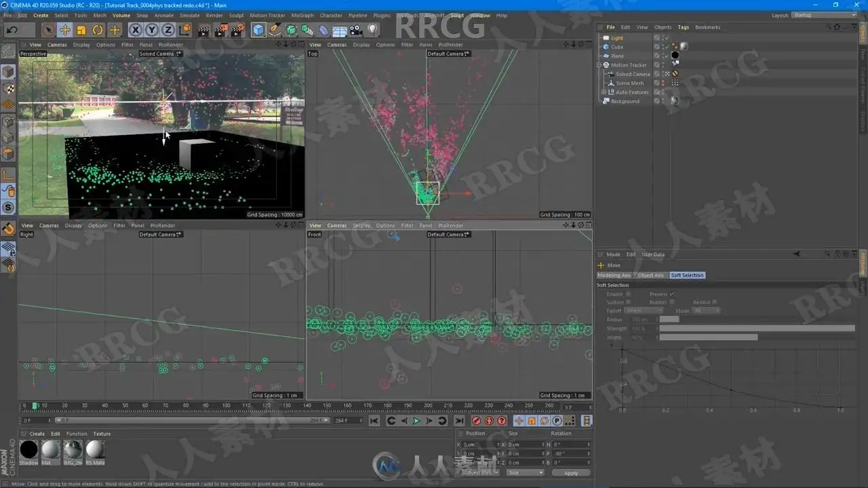Viewport: 868px width, 488px height.
Task: Open Display menu in Top viewport
Action: (361, 45)
